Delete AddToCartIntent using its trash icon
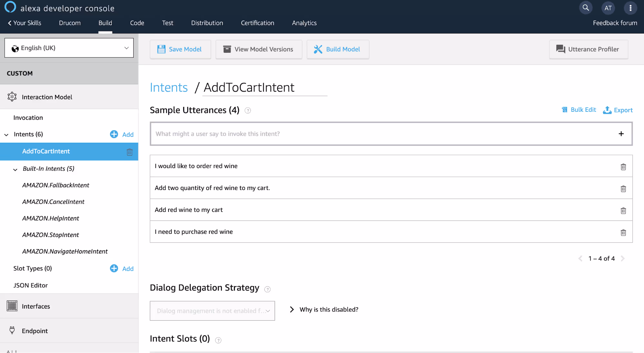 point(130,152)
